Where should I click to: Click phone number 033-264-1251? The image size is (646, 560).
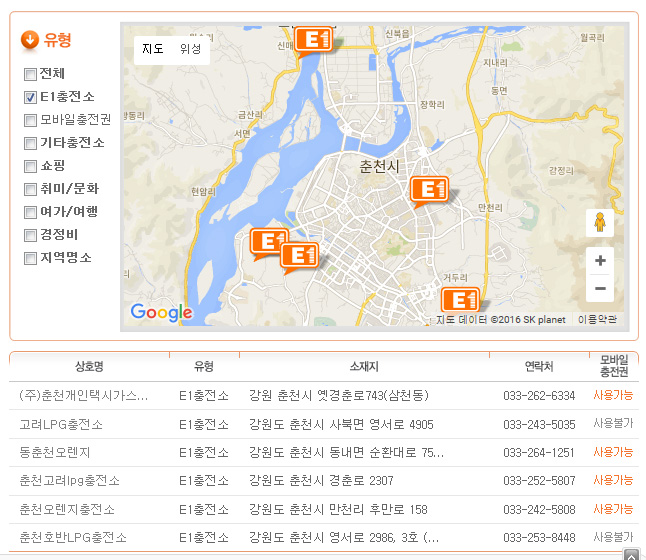[x=539, y=452]
